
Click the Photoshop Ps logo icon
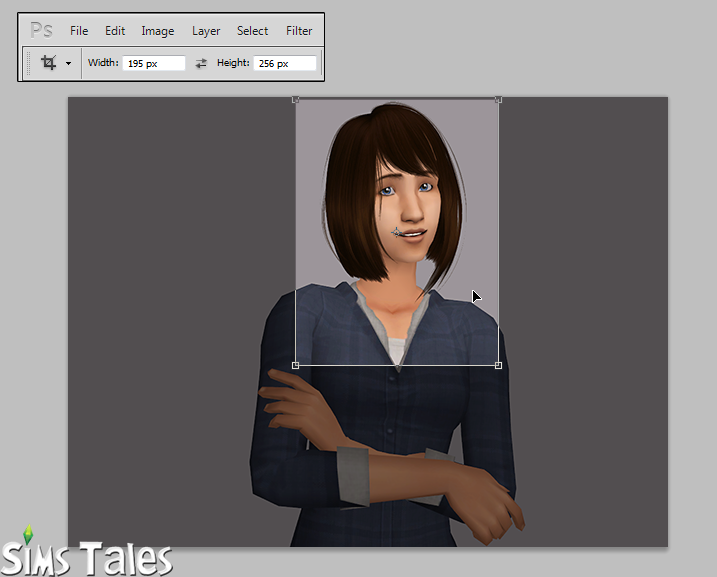point(41,30)
